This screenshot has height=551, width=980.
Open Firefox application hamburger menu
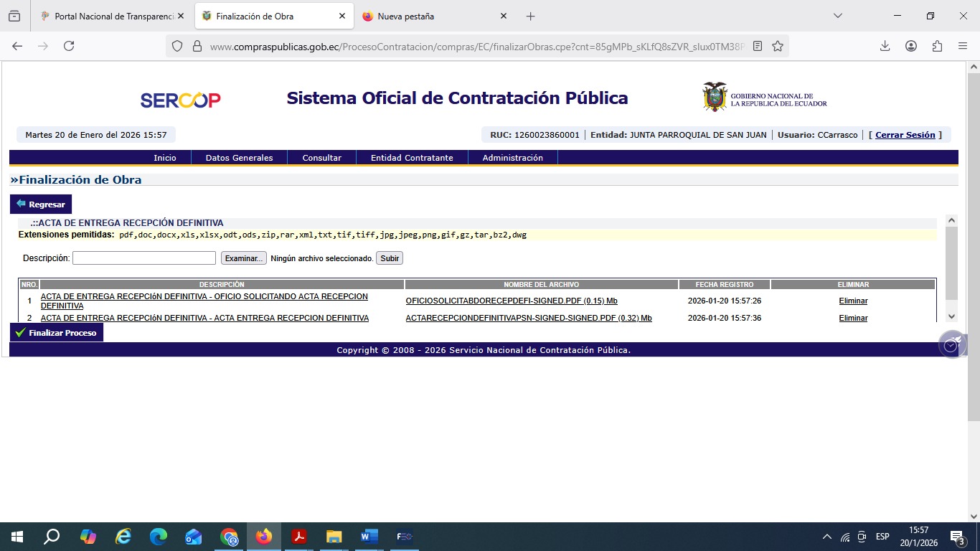(x=963, y=46)
